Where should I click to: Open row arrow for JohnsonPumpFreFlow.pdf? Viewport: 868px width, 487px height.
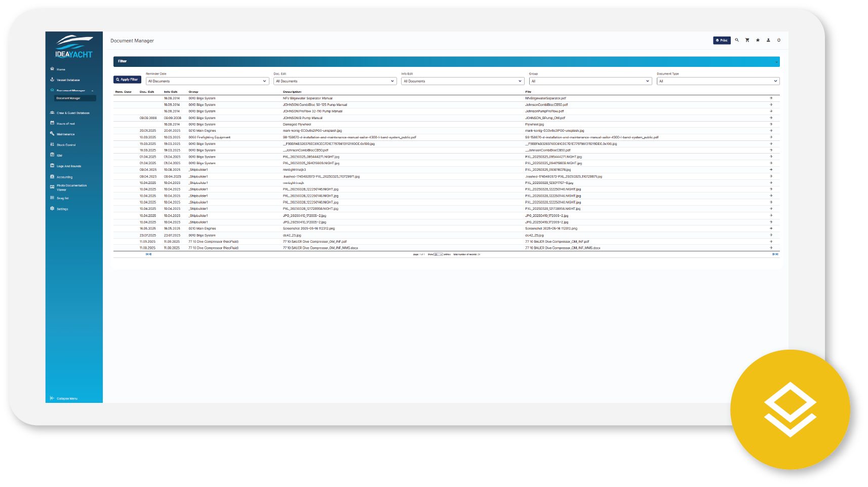coord(771,111)
